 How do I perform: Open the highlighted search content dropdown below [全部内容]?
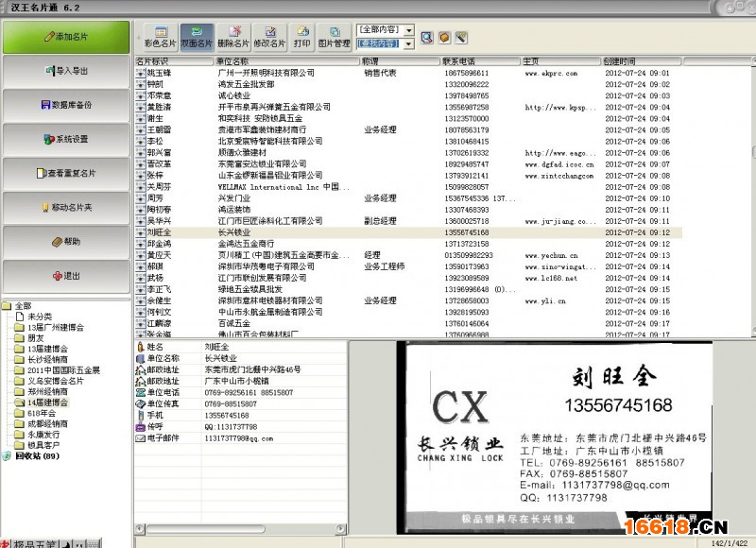point(409,43)
